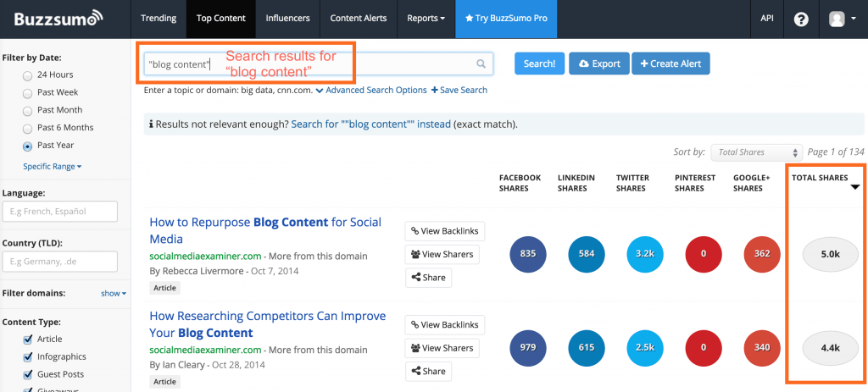Screen dimensions: 868x392
Task: Uncheck the Article content type
Action: pos(28,339)
